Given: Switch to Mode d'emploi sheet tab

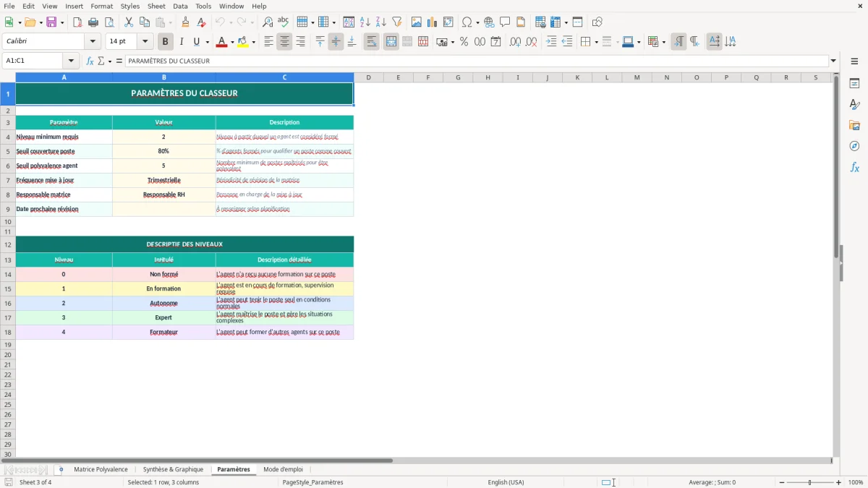Looking at the screenshot, I should (283, 470).
